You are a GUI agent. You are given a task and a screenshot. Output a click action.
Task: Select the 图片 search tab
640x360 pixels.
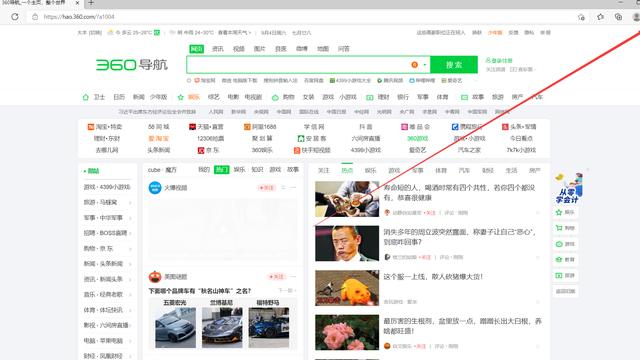tap(260, 49)
